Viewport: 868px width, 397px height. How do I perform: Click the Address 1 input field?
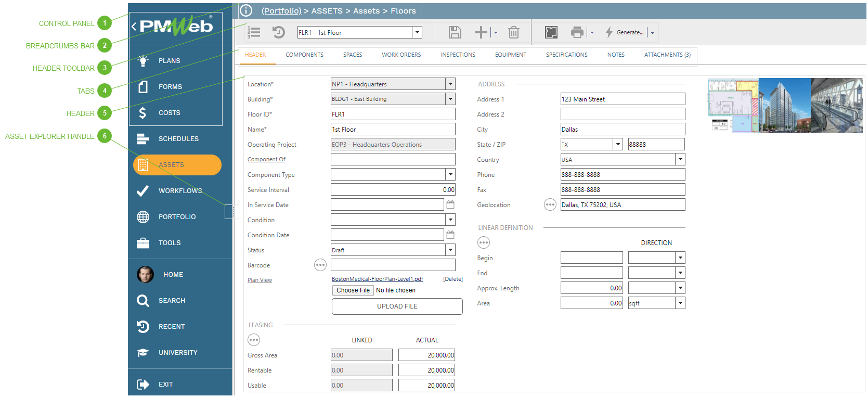click(622, 99)
